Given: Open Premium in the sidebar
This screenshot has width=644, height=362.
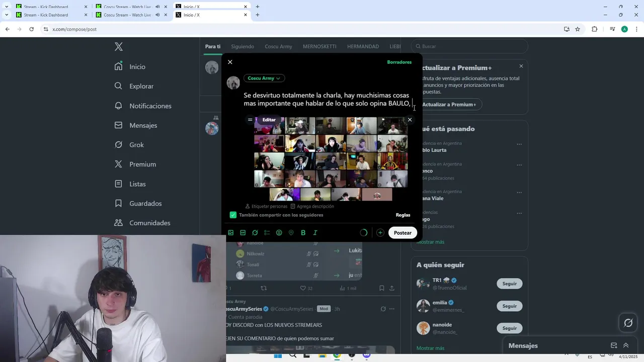Looking at the screenshot, I should click(x=135, y=164).
